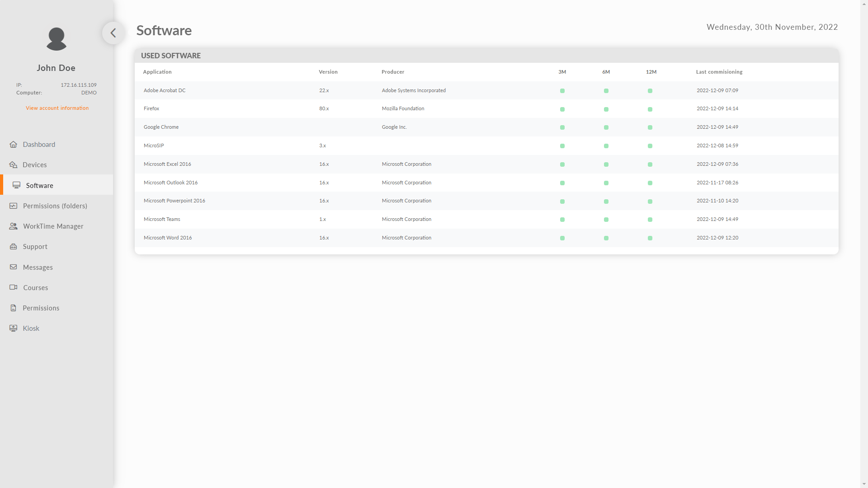Click the 12M column header
868x488 pixels.
click(x=651, y=72)
